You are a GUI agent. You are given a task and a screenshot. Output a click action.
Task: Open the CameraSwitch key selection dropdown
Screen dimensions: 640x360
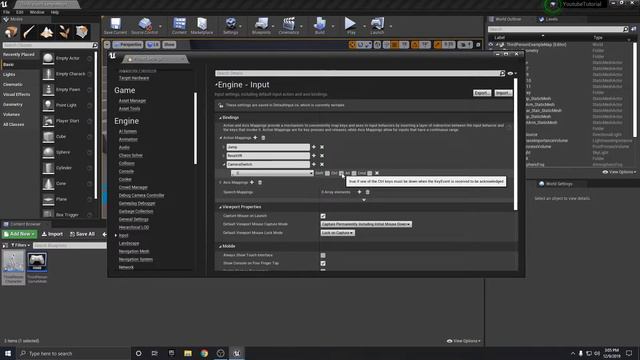(272, 173)
